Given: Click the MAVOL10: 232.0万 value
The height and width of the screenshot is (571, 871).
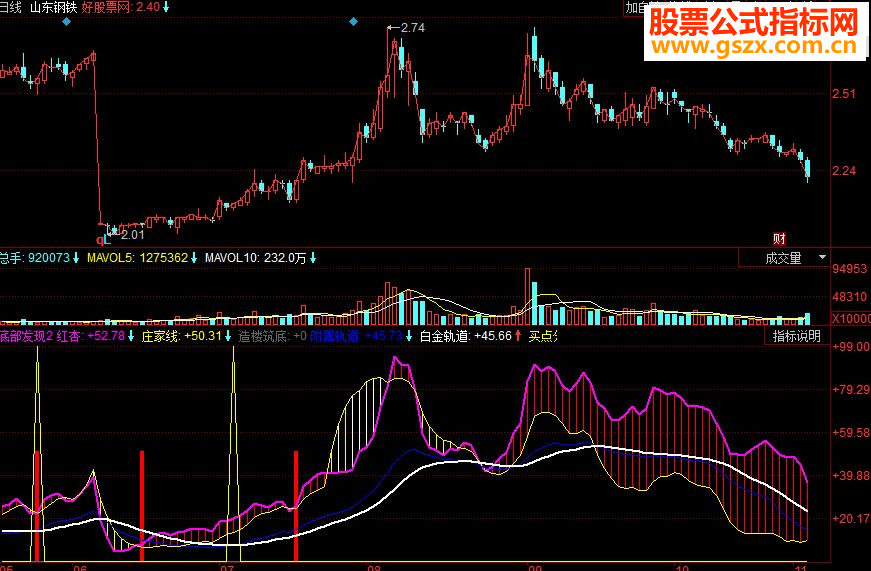Looking at the screenshot, I should click(x=256, y=258).
